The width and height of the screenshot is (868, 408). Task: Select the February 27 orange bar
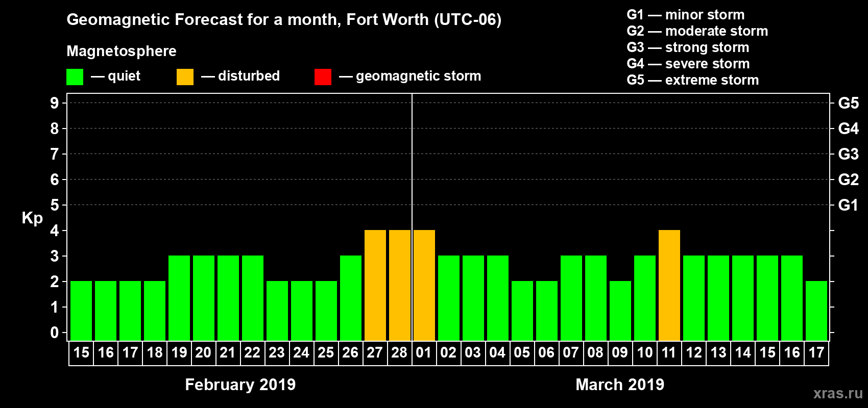click(x=375, y=285)
